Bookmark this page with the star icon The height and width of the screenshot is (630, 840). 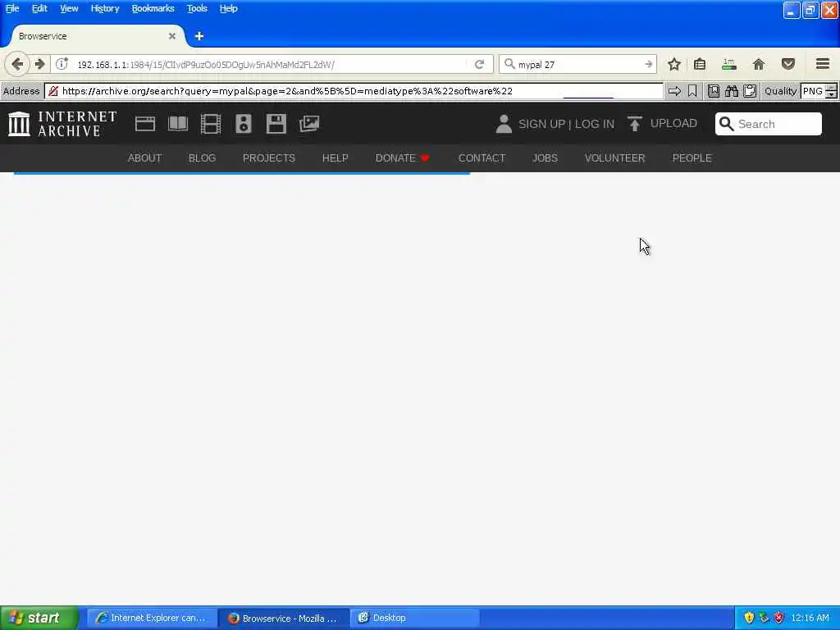674,64
